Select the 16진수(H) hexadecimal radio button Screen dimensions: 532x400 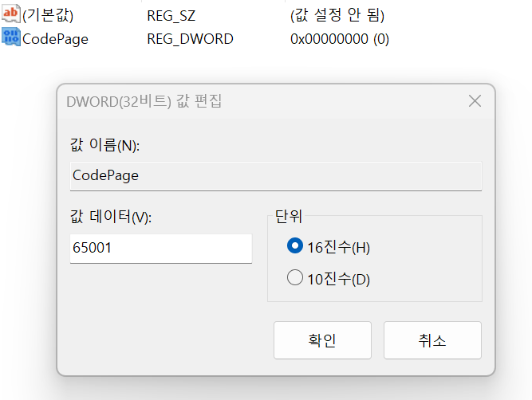click(x=295, y=245)
